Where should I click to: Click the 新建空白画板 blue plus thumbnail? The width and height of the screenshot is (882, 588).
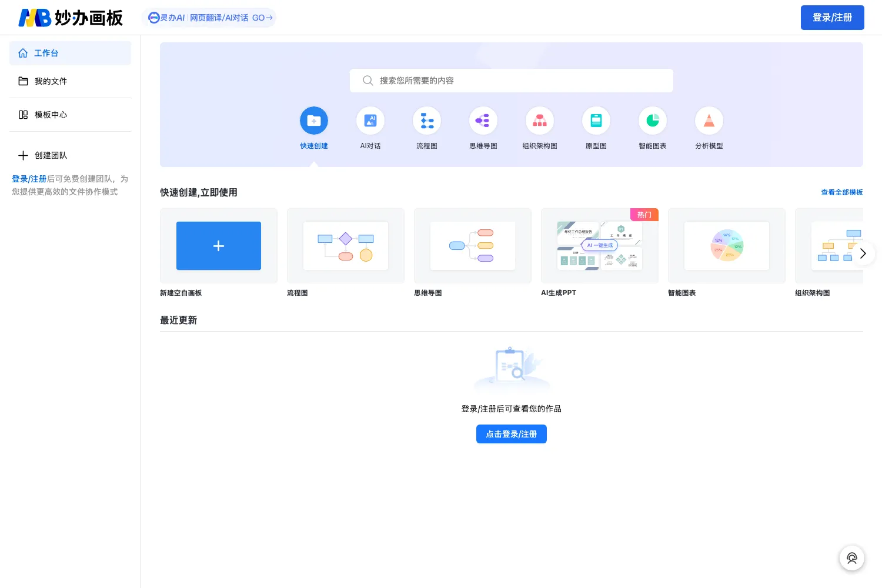[x=219, y=246]
